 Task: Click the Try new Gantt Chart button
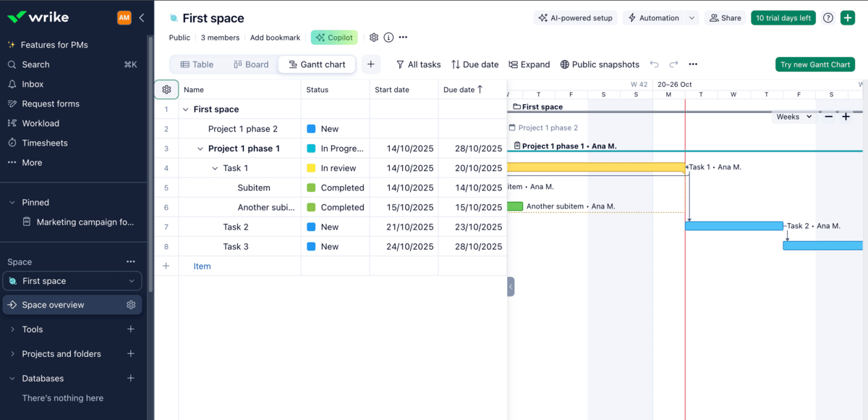click(814, 64)
